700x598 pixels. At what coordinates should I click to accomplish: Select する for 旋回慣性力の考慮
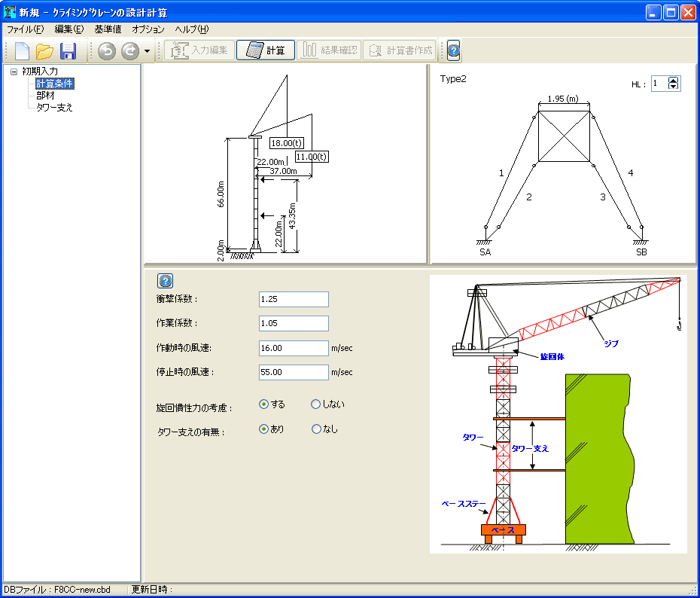tap(263, 404)
